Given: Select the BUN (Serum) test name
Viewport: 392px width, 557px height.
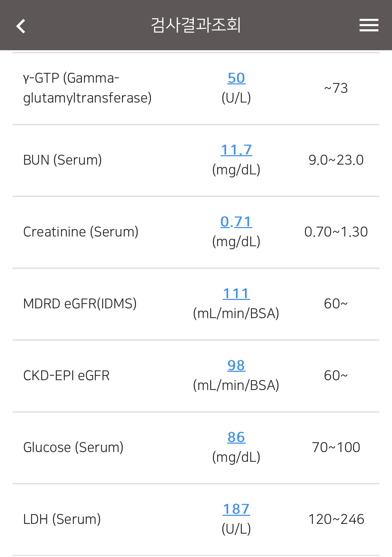Looking at the screenshot, I should [x=62, y=160].
